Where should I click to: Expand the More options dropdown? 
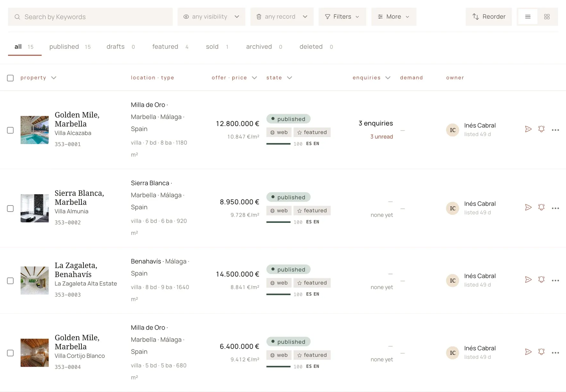[x=394, y=17]
